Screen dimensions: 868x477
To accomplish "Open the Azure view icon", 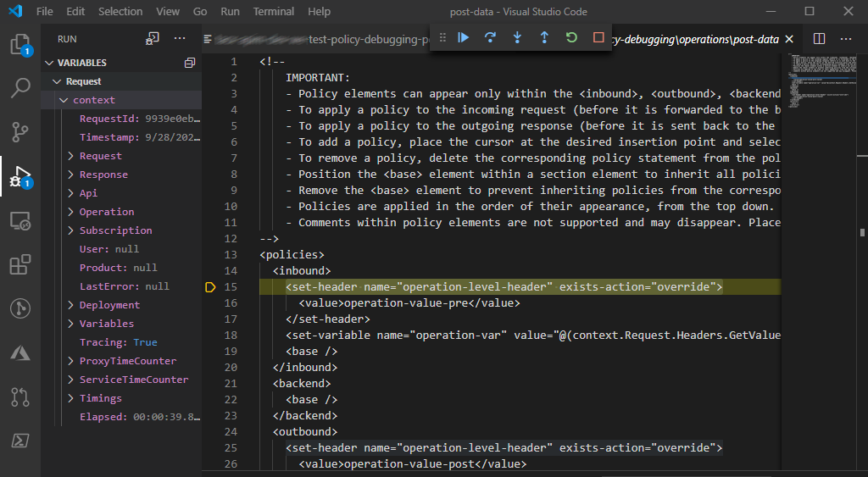I will coord(20,353).
